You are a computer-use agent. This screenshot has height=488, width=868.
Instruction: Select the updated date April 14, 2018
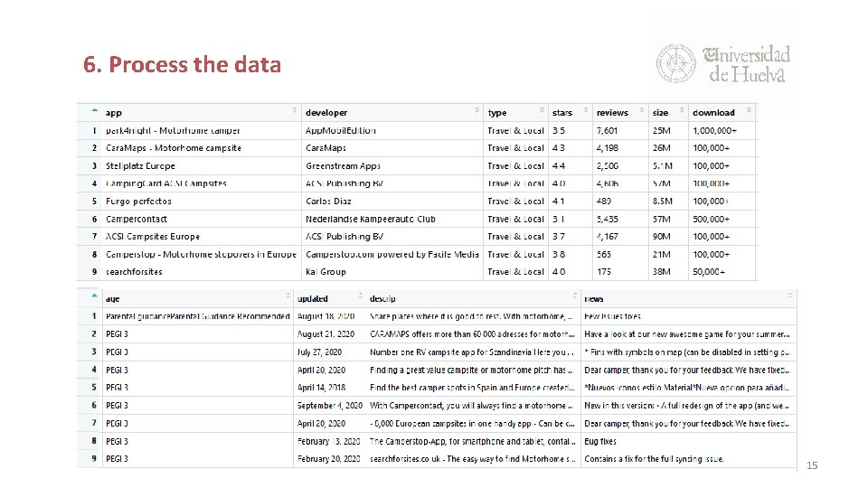point(321,388)
